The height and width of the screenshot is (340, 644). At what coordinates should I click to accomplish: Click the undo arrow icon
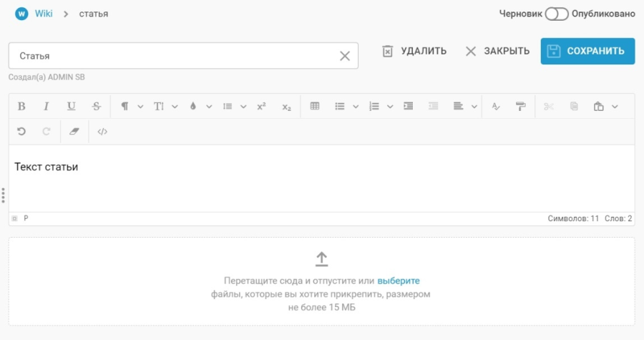[21, 132]
